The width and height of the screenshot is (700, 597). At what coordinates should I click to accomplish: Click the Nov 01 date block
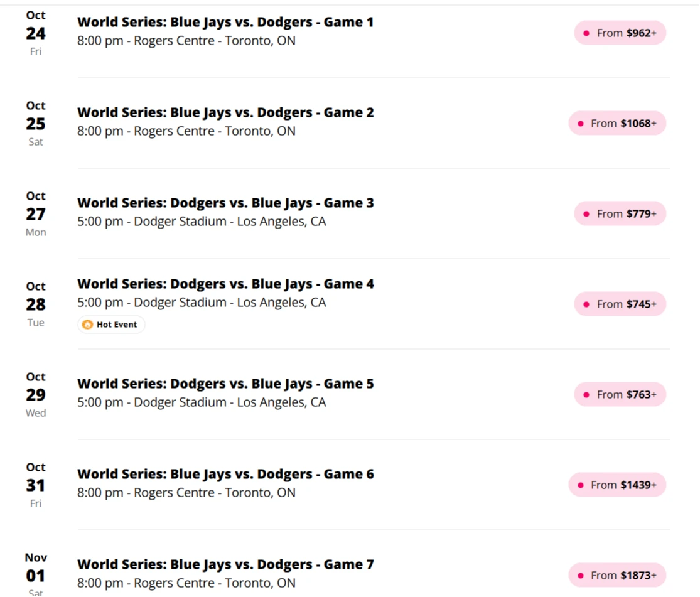[x=36, y=574]
